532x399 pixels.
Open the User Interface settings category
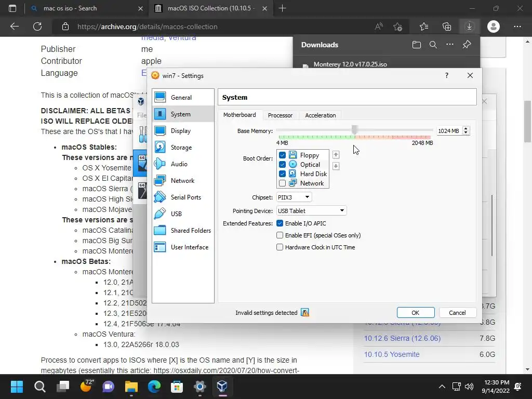183,247
